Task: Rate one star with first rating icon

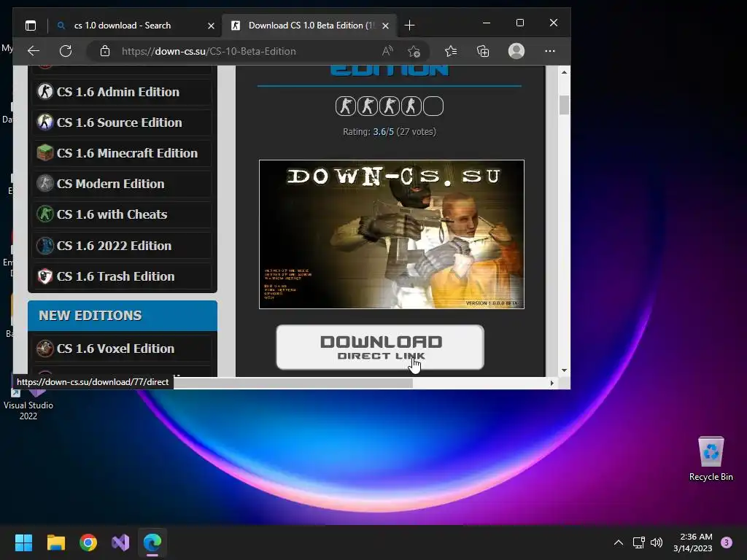Action: (x=345, y=106)
